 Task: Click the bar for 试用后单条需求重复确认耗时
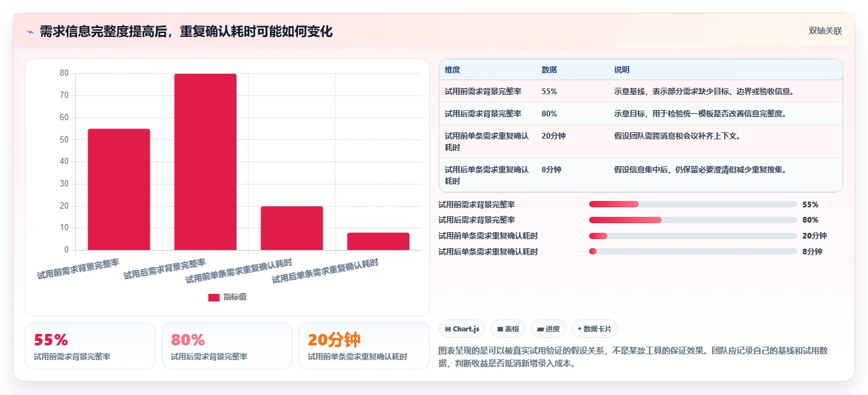pyautogui.click(x=378, y=242)
